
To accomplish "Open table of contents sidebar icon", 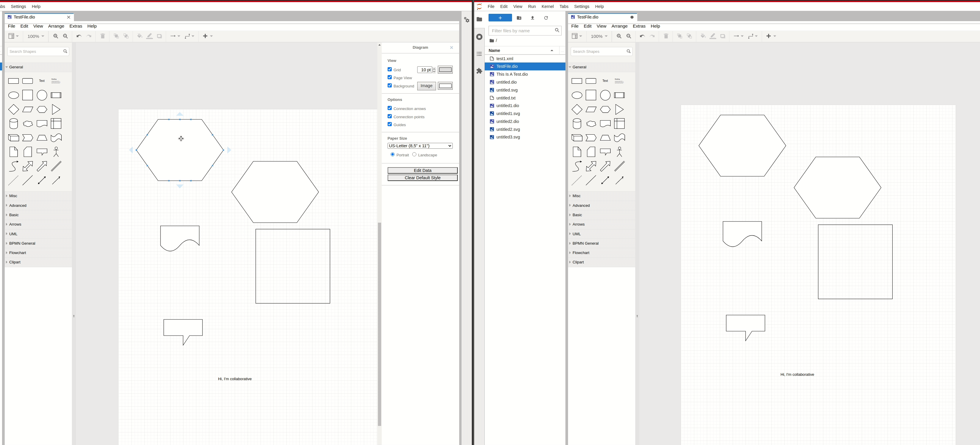I will 479,54.
